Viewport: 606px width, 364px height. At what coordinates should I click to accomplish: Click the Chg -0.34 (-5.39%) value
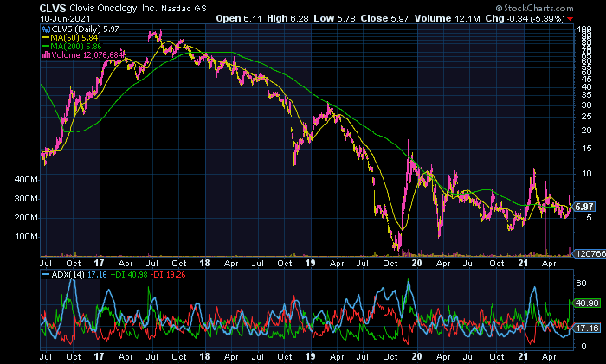(x=525, y=18)
